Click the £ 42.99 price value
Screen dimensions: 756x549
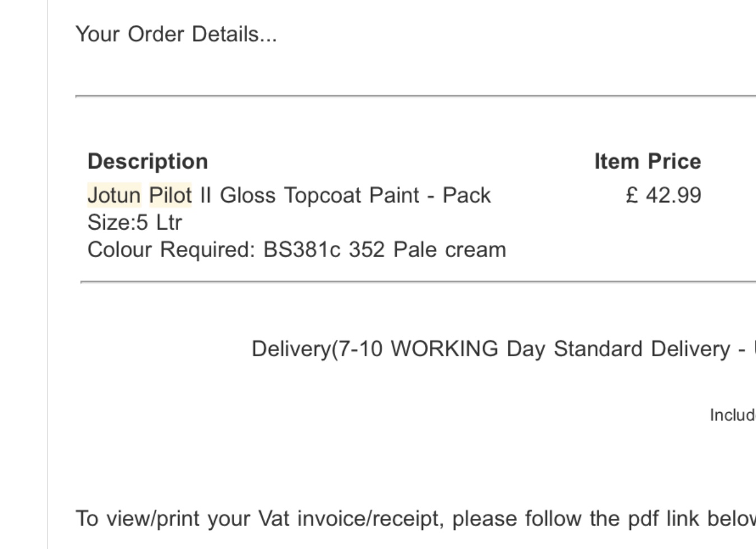[663, 196]
